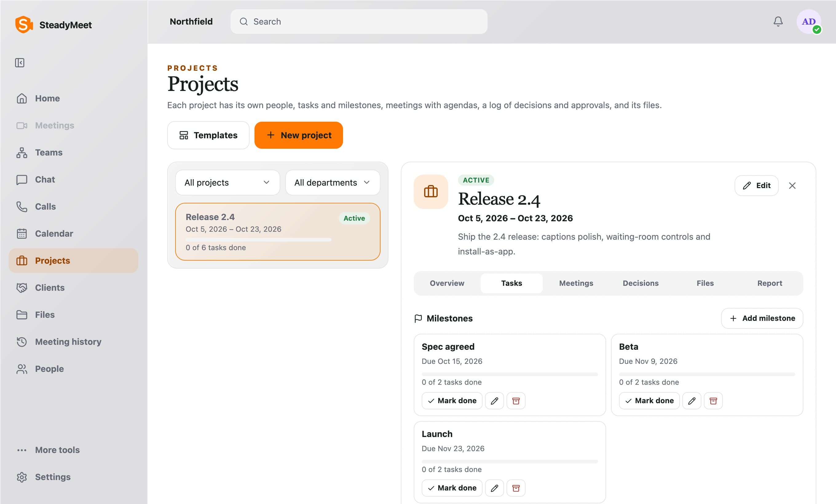Click the New project button
Viewport: 836px width, 504px height.
click(298, 135)
